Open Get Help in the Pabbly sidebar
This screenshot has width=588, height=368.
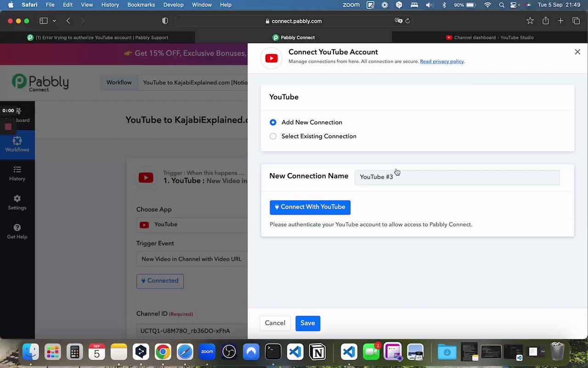17,232
